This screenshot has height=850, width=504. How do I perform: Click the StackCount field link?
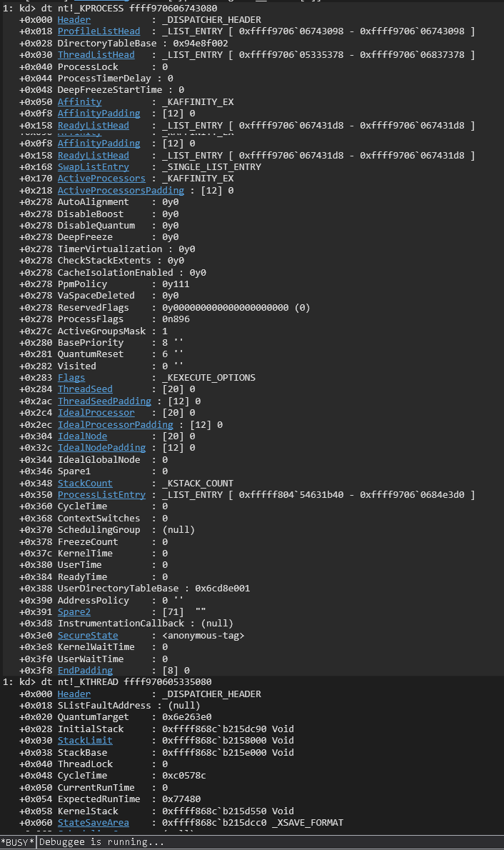(x=85, y=483)
